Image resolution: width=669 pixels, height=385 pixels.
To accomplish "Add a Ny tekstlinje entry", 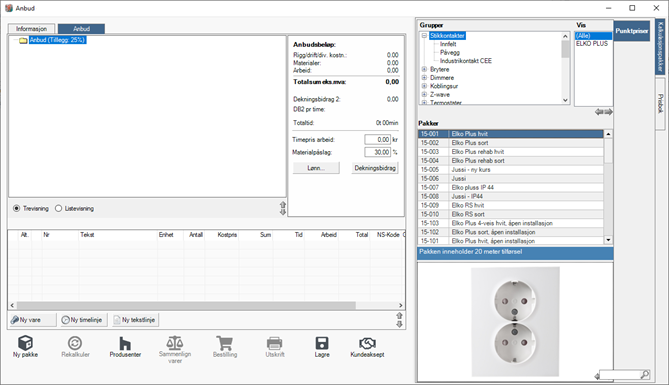I will coord(135,320).
